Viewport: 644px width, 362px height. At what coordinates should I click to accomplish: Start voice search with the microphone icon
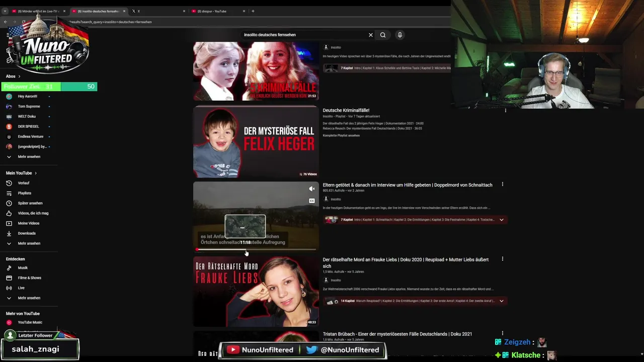(400, 35)
